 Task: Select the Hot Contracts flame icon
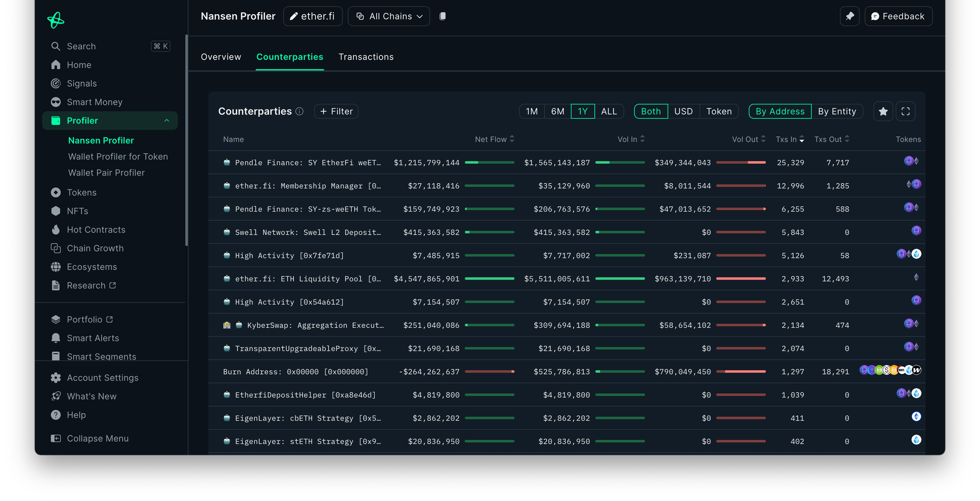pyautogui.click(x=56, y=229)
